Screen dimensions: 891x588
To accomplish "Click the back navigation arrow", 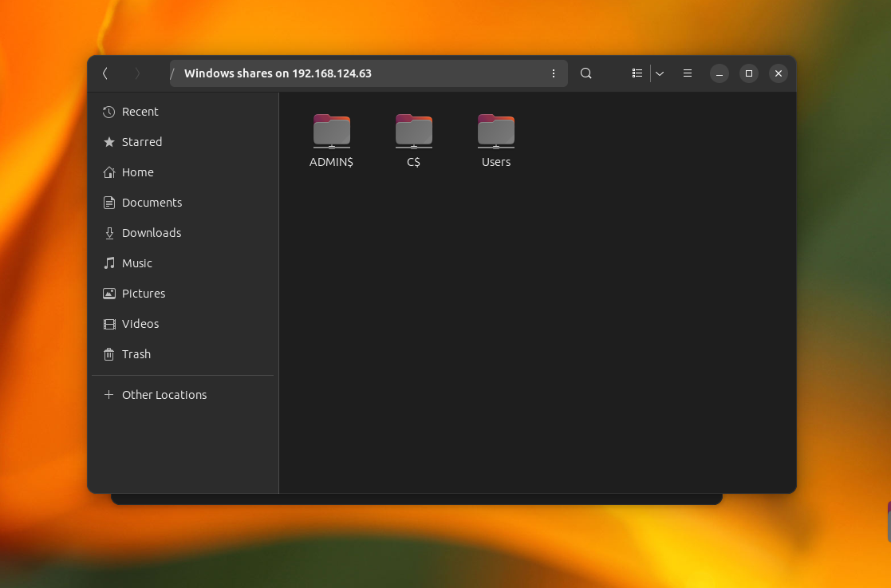I will (x=104, y=73).
